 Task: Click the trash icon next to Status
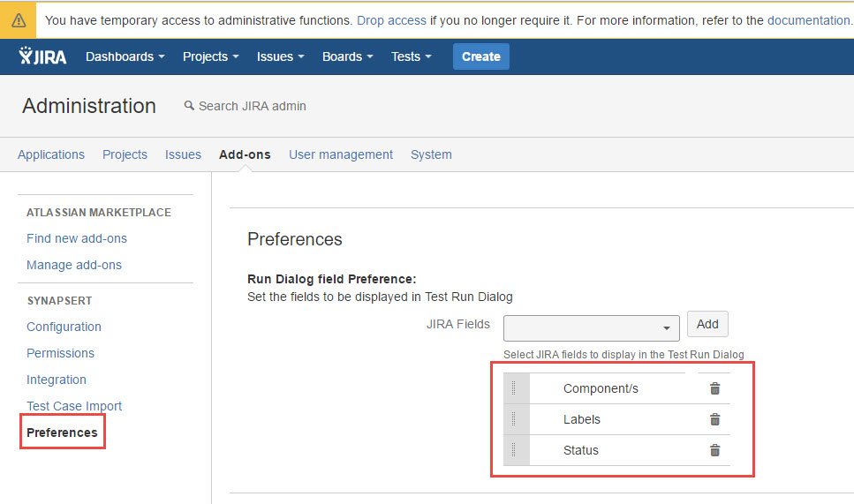(x=715, y=450)
